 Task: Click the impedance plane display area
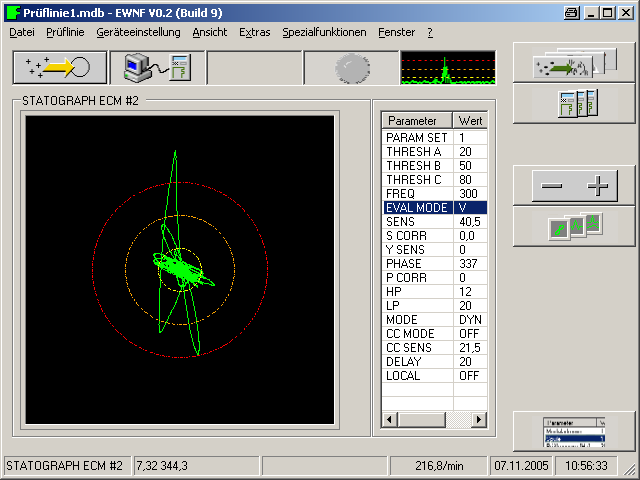[x=180, y=270]
